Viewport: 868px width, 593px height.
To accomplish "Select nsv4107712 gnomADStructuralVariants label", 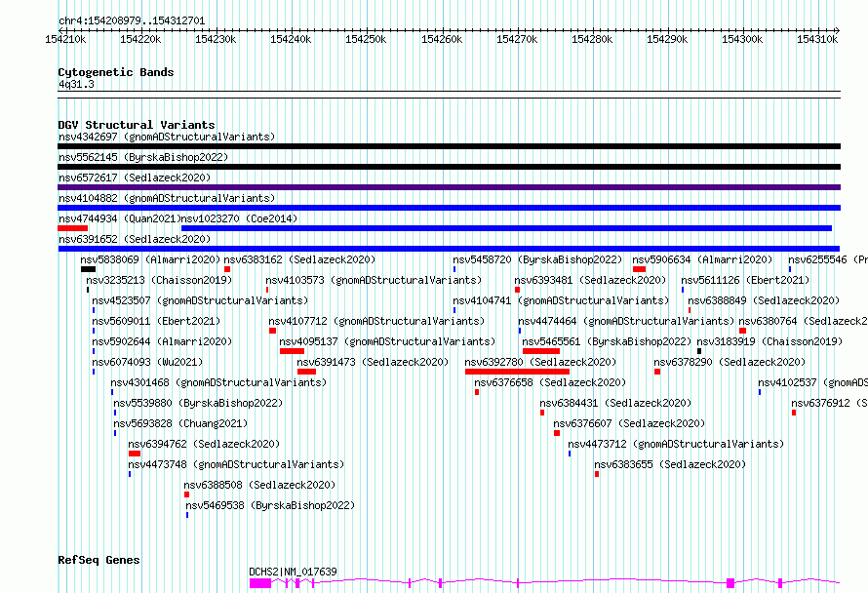I will point(376,321).
